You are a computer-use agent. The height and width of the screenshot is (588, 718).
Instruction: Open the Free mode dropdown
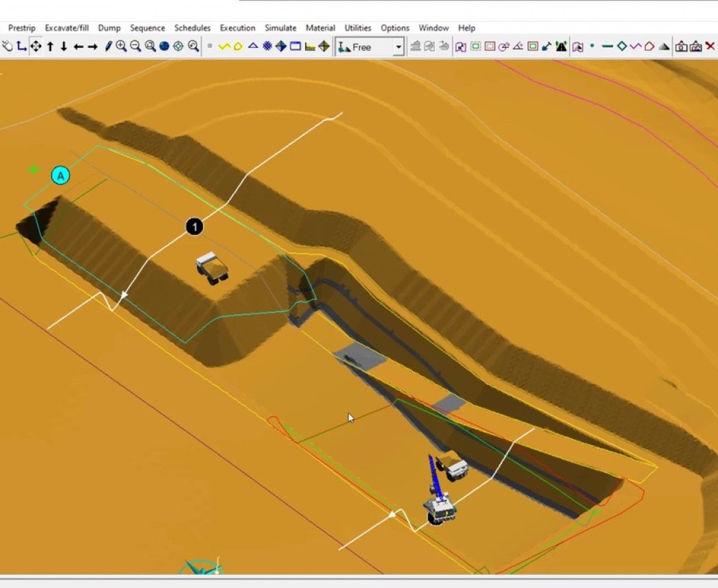tap(399, 47)
